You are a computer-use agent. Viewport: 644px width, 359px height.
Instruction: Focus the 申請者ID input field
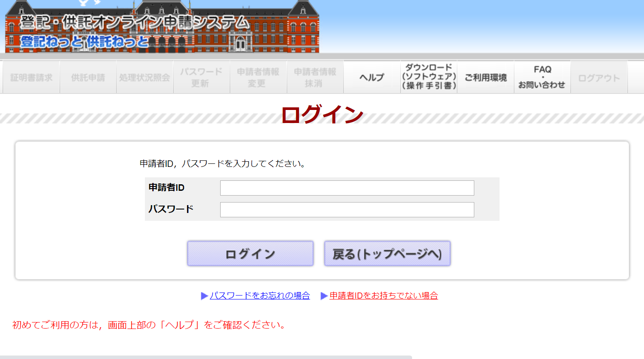(347, 188)
